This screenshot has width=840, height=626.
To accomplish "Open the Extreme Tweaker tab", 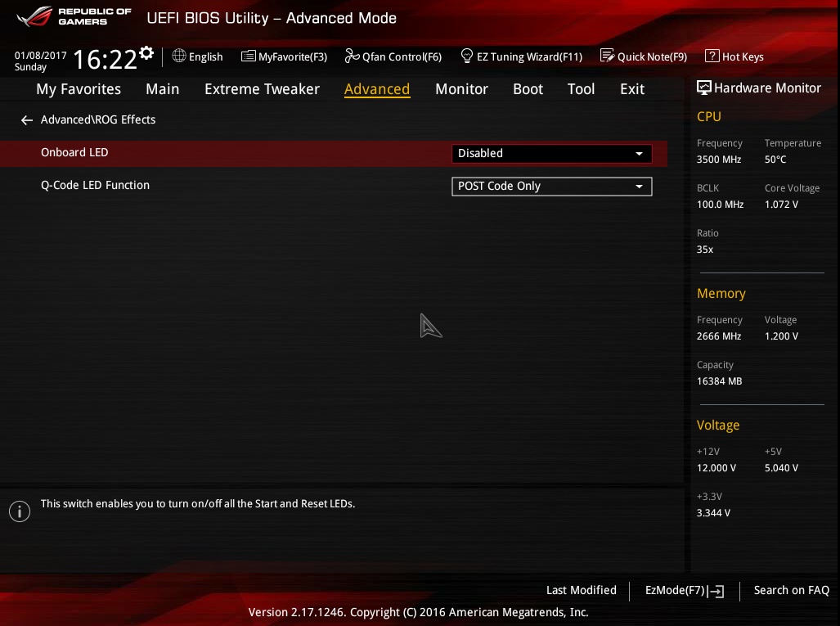I will (x=262, y=89).
